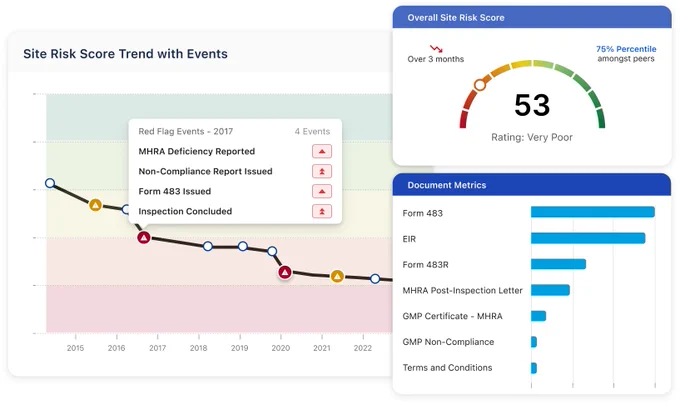
Task: Click the EIR metric label
Action: click(409, 239)
